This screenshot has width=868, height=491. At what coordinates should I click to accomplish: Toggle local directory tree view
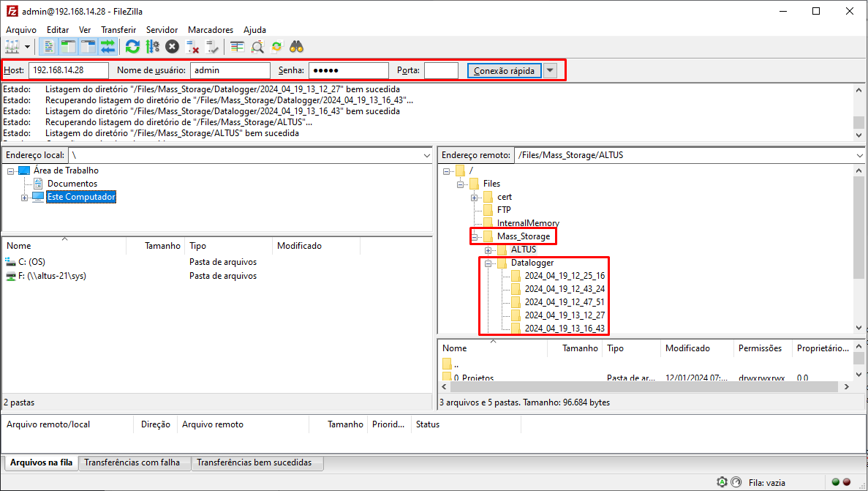click(x=68, y=47)
